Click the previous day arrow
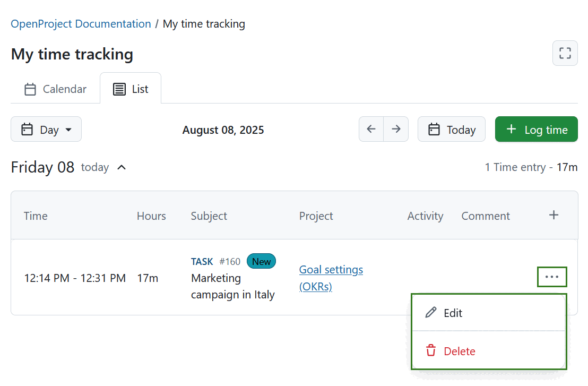Viewport: 588px width, 386px height. pyautogui.click(x=371, y=129)
